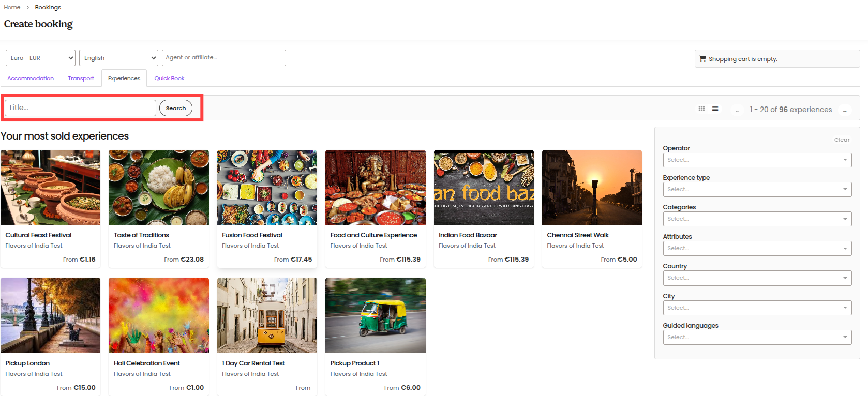Go to previous page of experiences
Viewport: 868px width, 396px height.
coord(737,110)
